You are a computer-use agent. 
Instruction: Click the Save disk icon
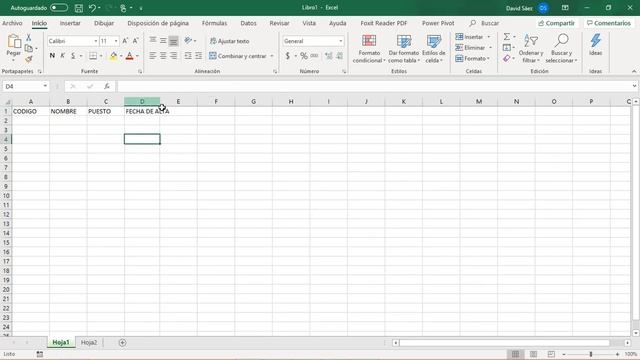coord(79,8)
